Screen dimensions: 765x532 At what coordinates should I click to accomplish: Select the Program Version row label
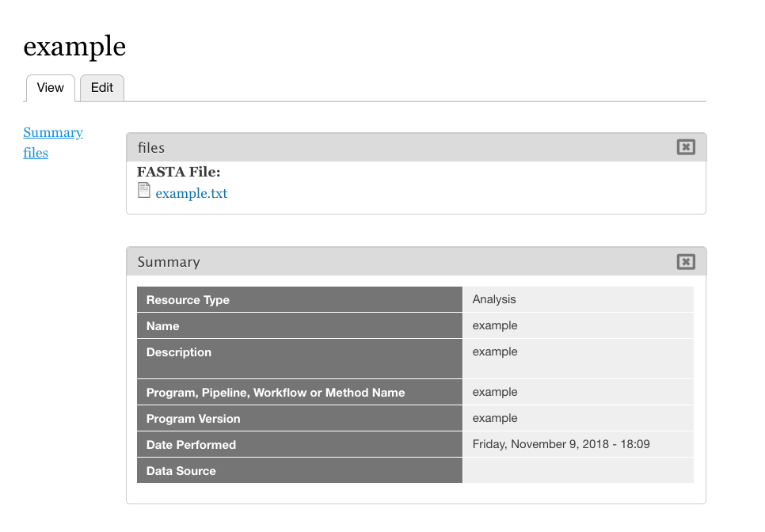pyautogui.click(x=193, y=419)
